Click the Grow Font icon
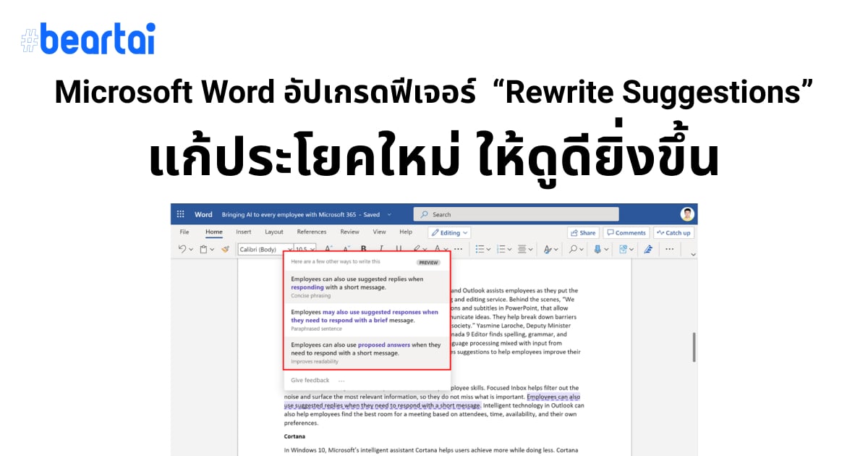 (328, 248)
